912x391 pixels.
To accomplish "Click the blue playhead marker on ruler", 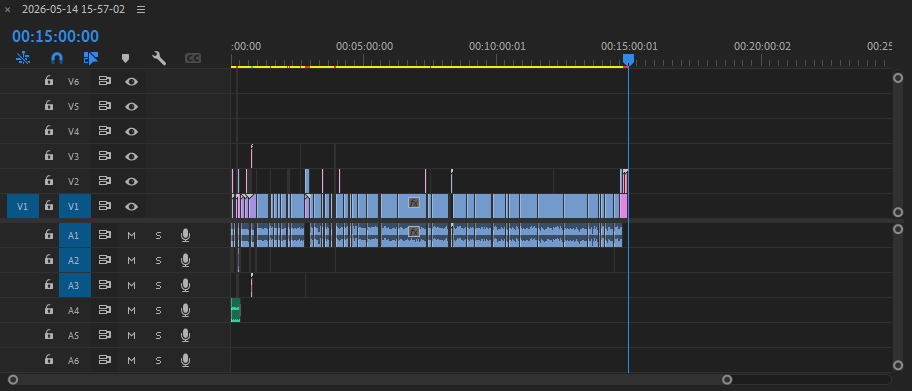I will (x=628, y=59).
